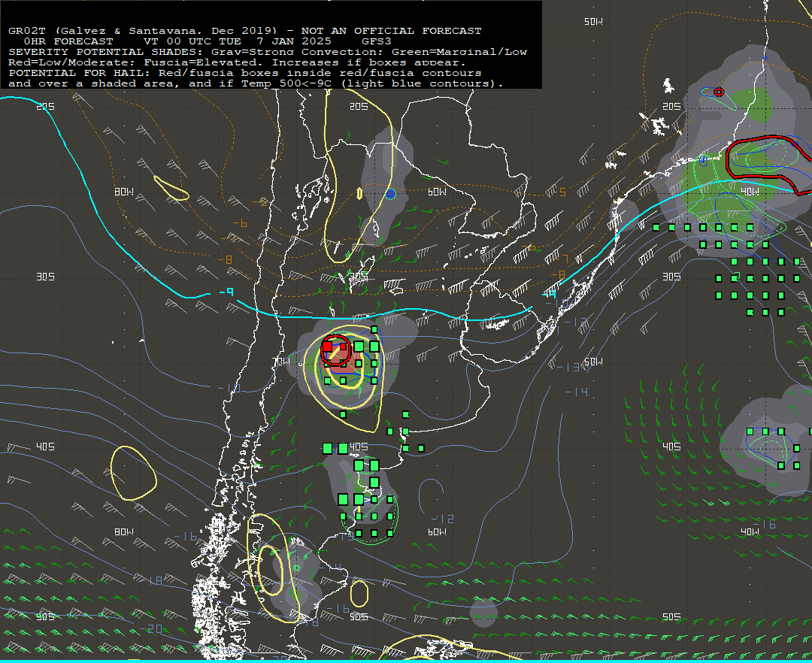
Task: Click the cyan '-9' label west of Chile
Action: 226,292
